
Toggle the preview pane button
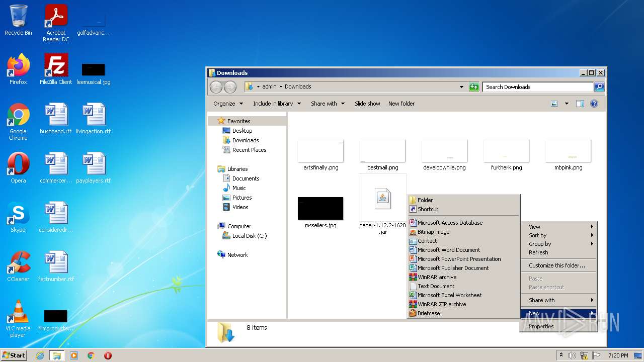[x=580, y=104]
